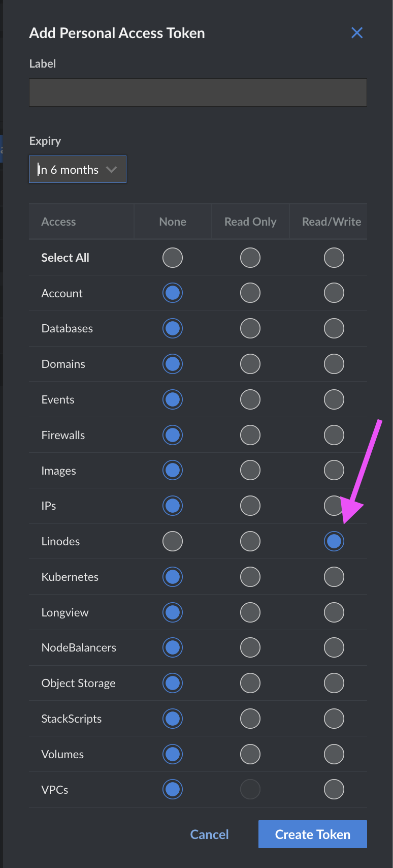Enable Read/Write access for Databases
The width and height of the screenshot is (393, 868).
pos(334,328)
